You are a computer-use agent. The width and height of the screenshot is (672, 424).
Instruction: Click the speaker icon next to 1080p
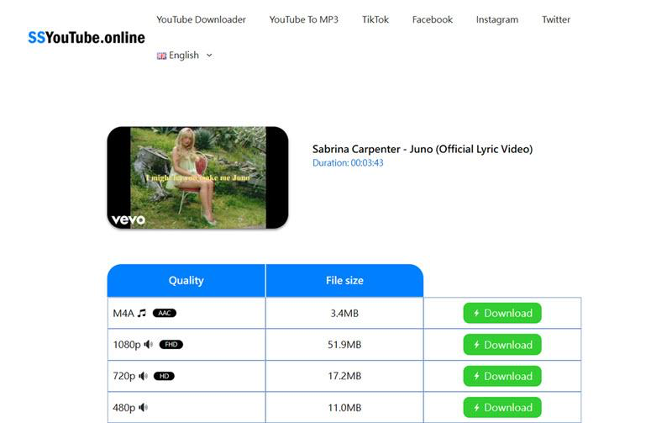148,345
